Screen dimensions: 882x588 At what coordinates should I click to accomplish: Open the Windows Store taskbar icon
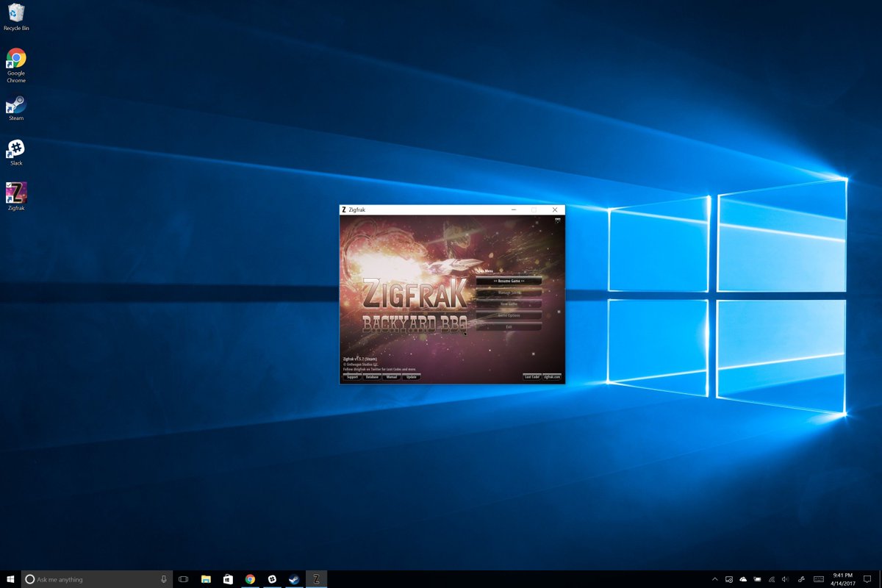(x=228, y=579)
